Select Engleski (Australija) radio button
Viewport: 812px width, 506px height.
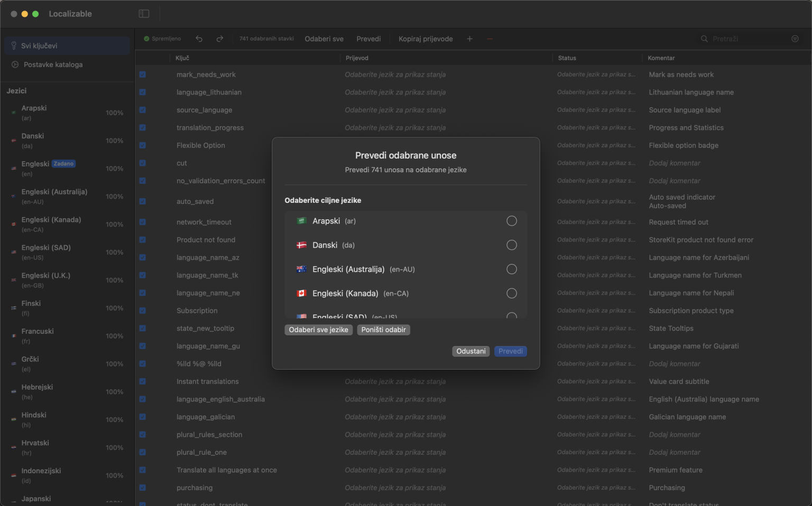click(x=512, y=269)
